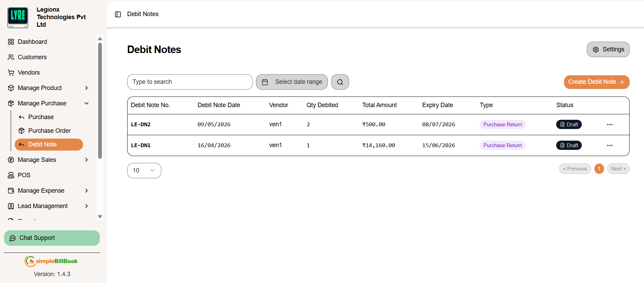Open debit note LE-DN2

(x=141, y=125)
